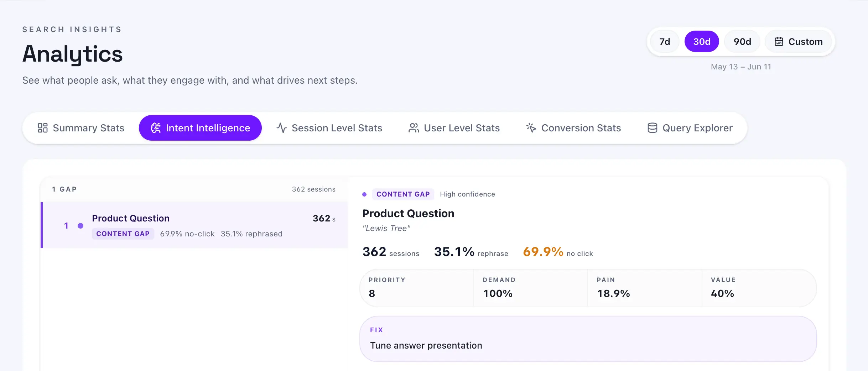Go to the Conversion Stats tab
The image size is (868, 371).
[573, 128]
